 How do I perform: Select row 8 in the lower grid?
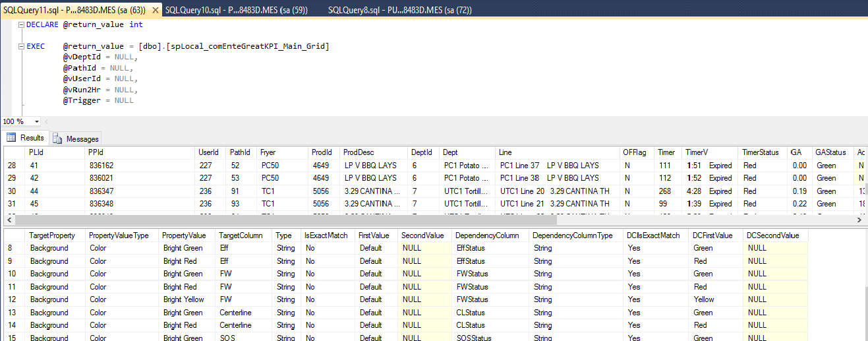pyautogui.click(x=13, y=248)
